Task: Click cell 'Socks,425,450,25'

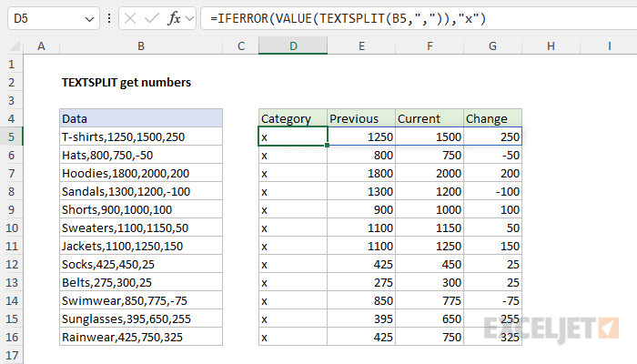Action: point(141,265)
